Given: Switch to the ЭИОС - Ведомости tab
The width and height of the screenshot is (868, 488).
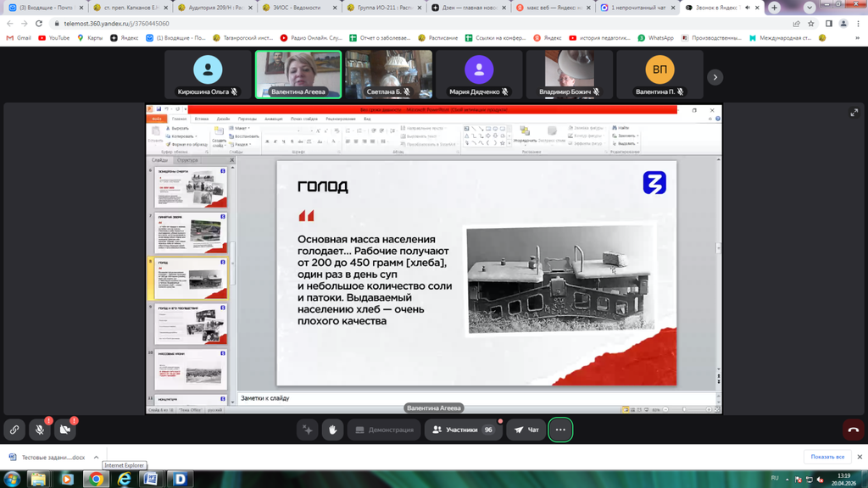Looking at the screenshot, I should pyautogui.click(x=297, y=8).
